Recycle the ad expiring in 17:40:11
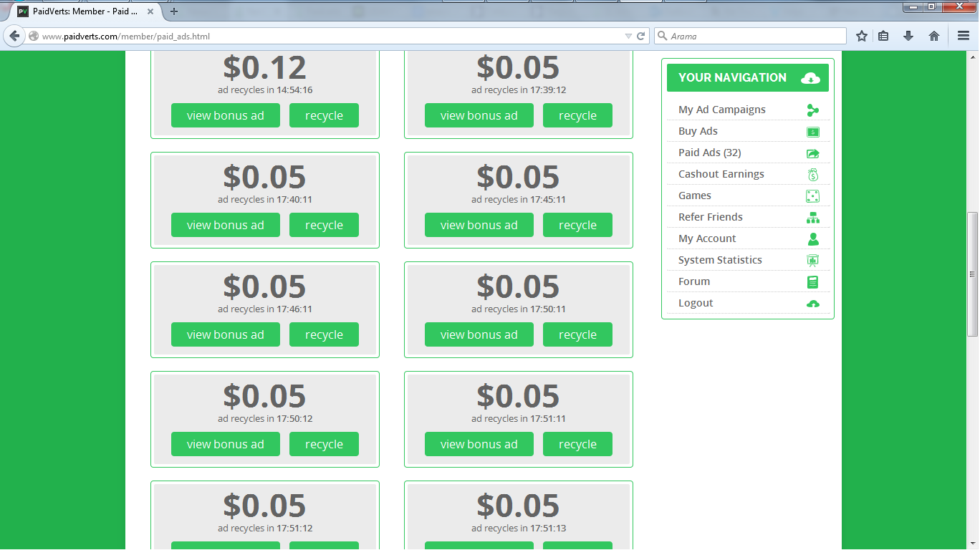The image size is (980, 550). (x=324, y=225)
